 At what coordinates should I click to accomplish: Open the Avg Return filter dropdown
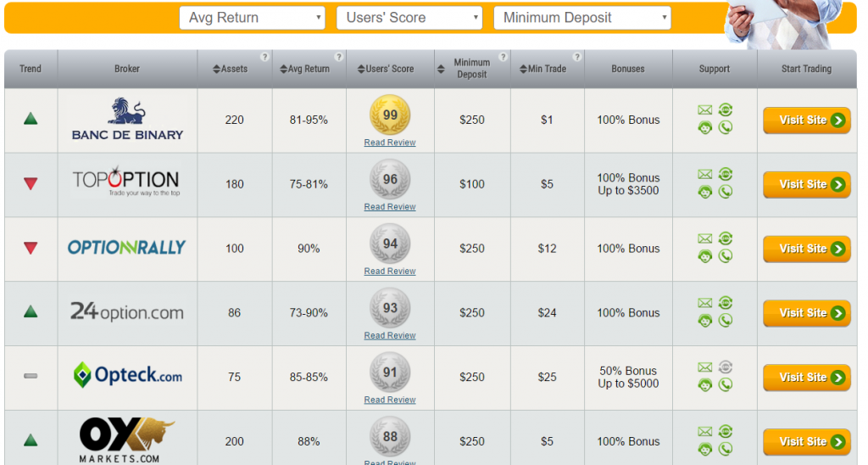[252, 18]
